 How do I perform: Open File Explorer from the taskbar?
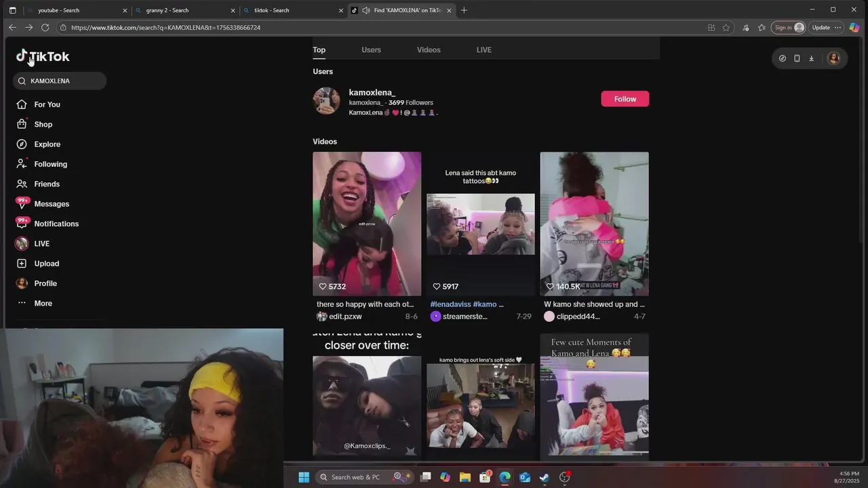(x=465, y=477)
